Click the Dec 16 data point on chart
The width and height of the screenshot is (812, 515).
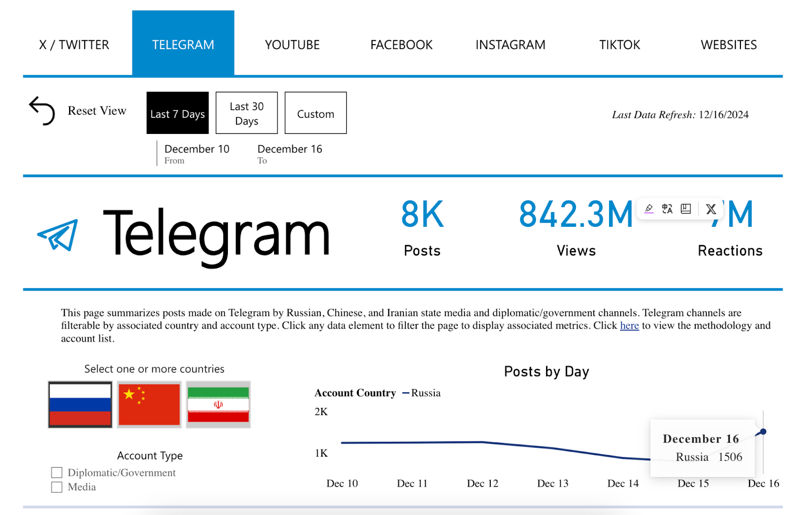pos(763,432)
